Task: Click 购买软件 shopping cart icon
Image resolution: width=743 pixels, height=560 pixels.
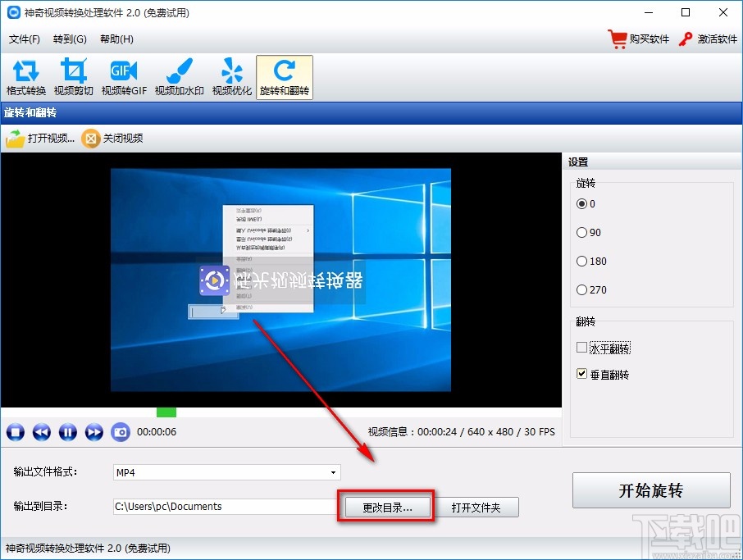Action: [617, 39]
